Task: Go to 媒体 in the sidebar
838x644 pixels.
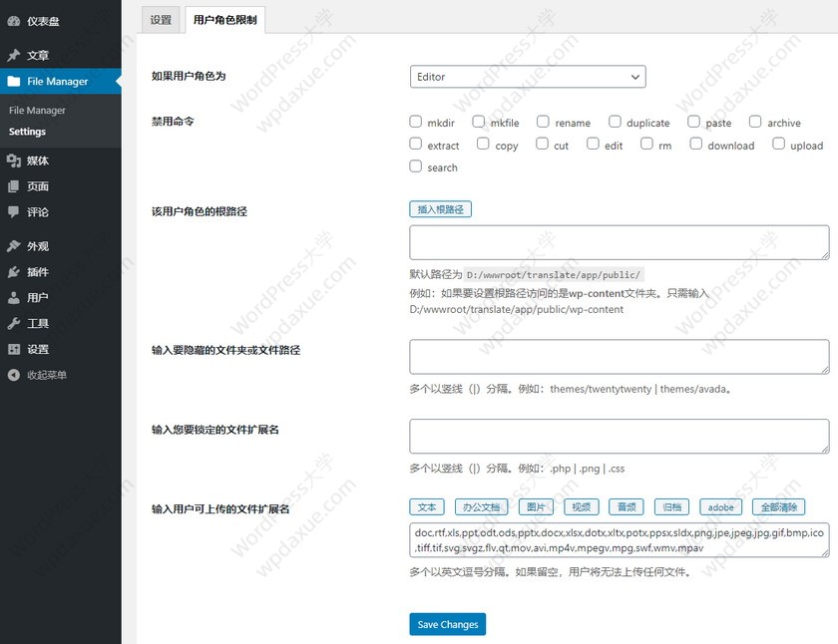Action: click(61, 161)
